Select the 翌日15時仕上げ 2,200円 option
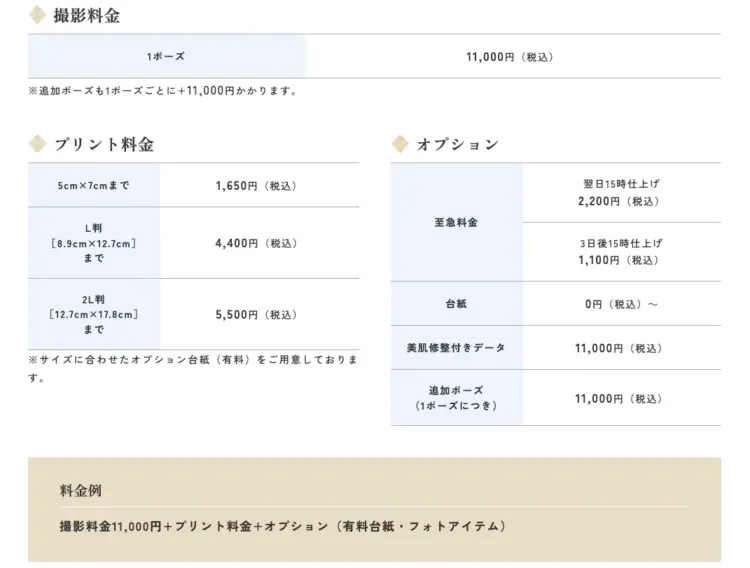 [x=620, y=193]
